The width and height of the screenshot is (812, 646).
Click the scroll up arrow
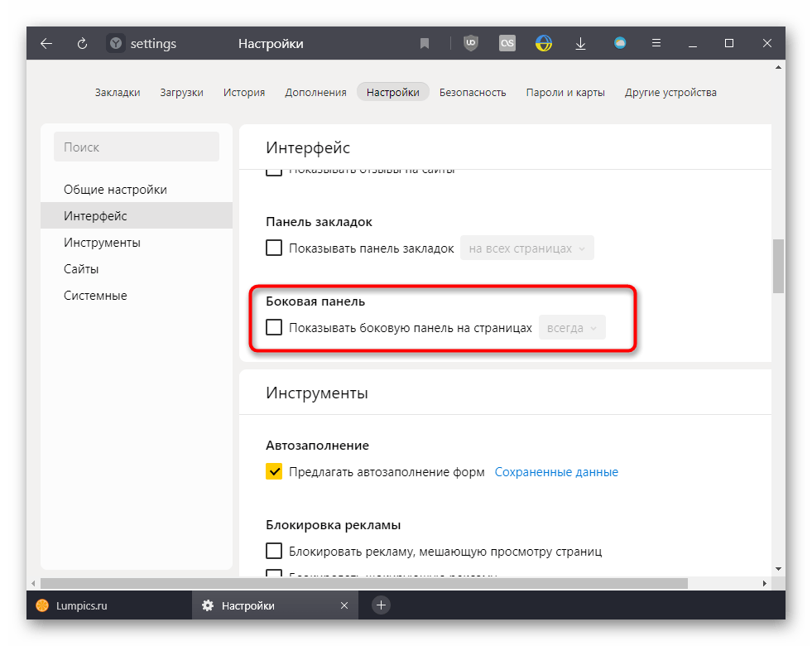tap(778, 67)
